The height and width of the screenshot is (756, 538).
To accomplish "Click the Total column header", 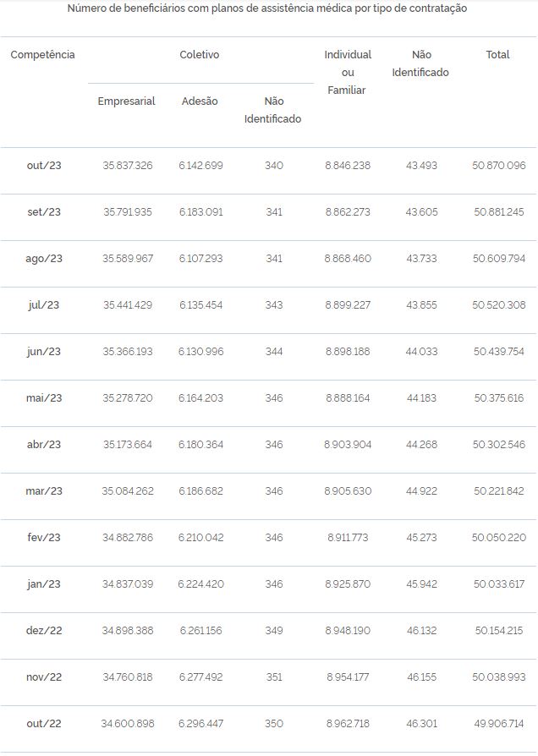I will (x=497, y=54).
